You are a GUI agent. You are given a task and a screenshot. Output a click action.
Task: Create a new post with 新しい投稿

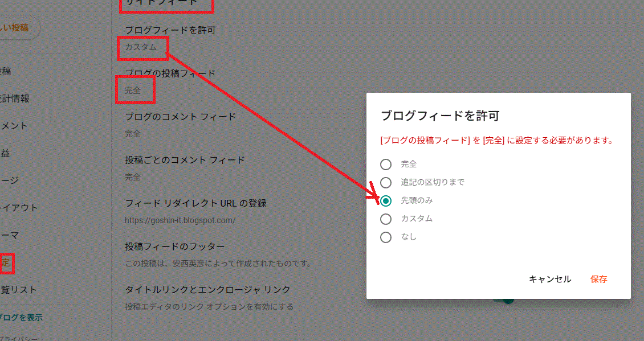(x=14, y=26)
